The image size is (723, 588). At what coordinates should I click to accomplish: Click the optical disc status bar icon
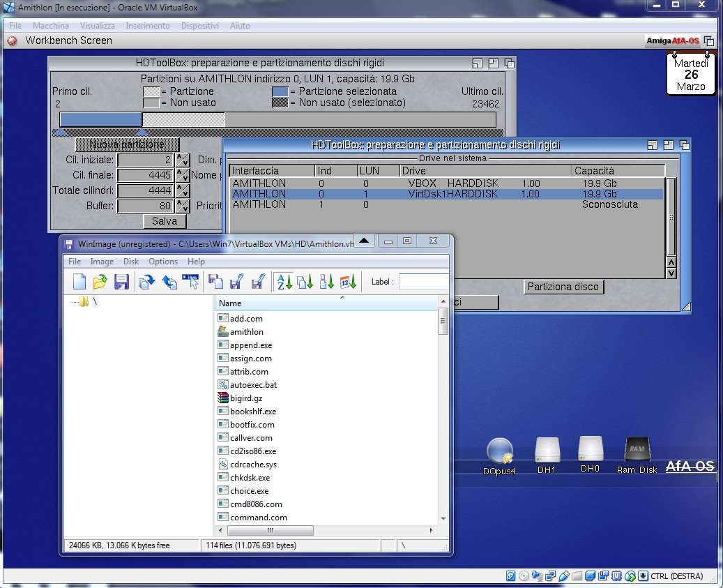(524, 576)
